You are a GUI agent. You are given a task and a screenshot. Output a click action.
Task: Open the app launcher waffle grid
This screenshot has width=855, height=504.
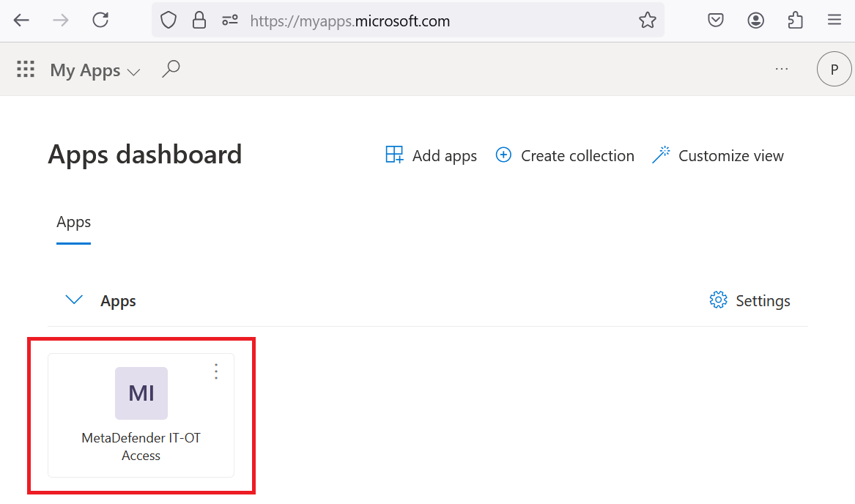pyautogui.click(x=26, y=70)
